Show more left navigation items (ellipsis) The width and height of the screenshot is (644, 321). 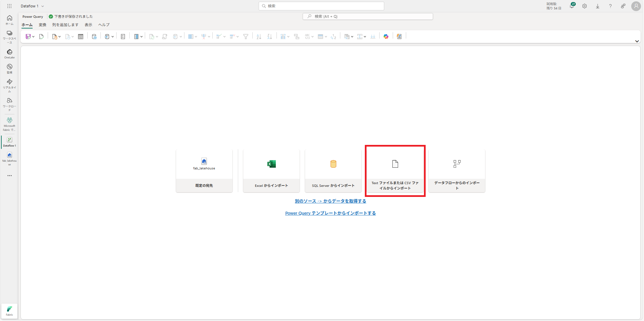9,175
